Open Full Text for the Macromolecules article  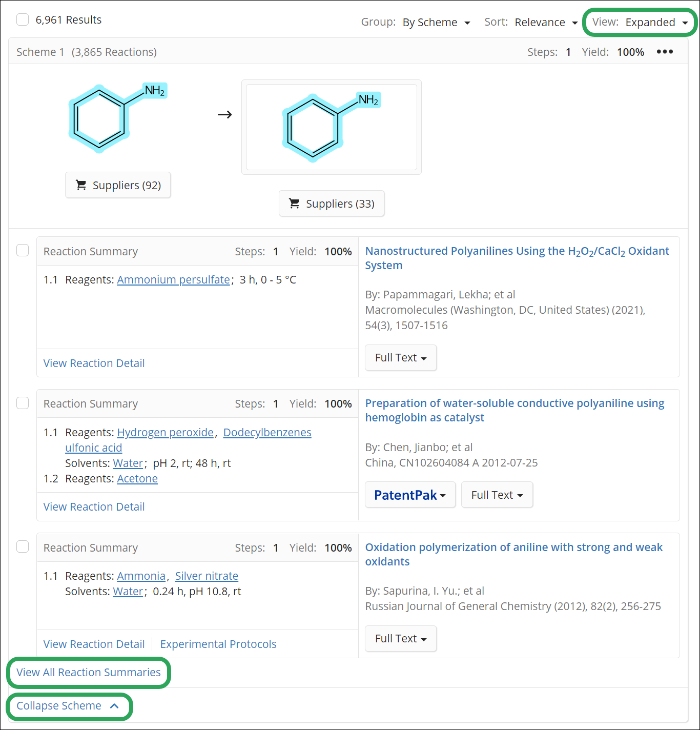pos(400,358)
